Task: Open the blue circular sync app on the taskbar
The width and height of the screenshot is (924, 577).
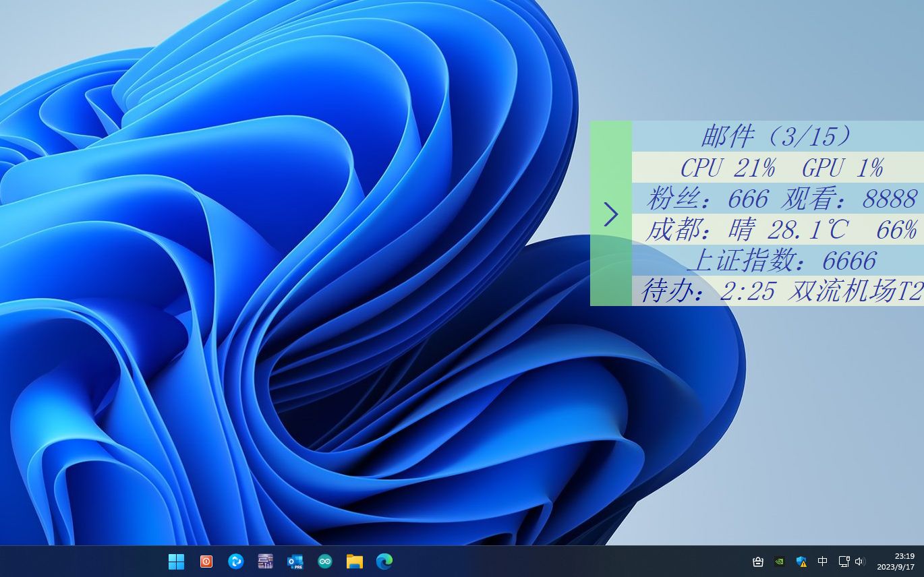Action: point(235,561)
